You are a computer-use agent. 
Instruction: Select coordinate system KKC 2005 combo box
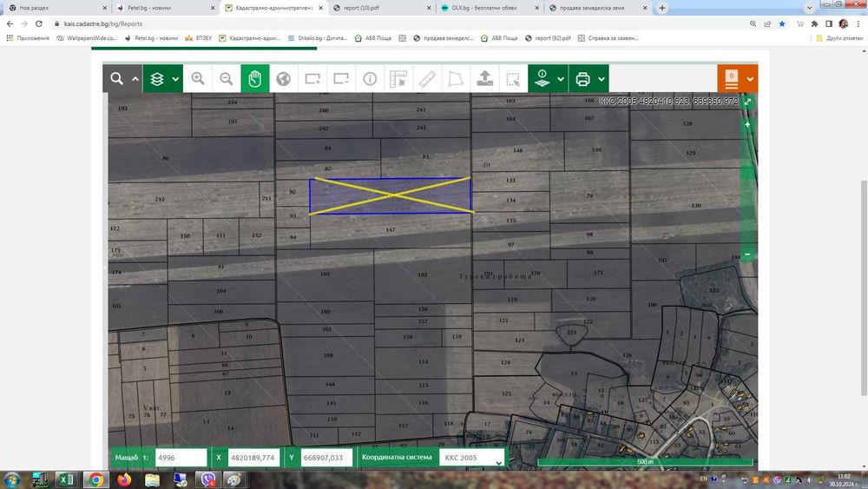471,458
